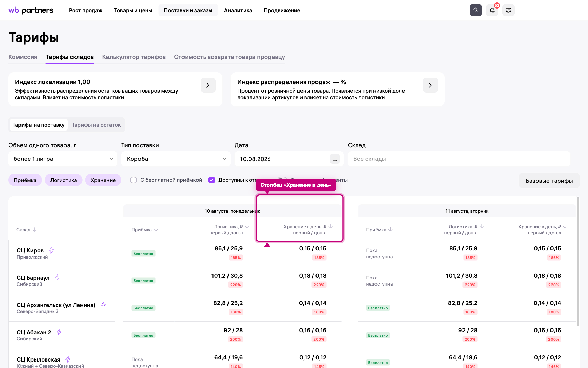
Task: Click Пока недоступна in Крыловская row
Action: (x=145, y=362)
